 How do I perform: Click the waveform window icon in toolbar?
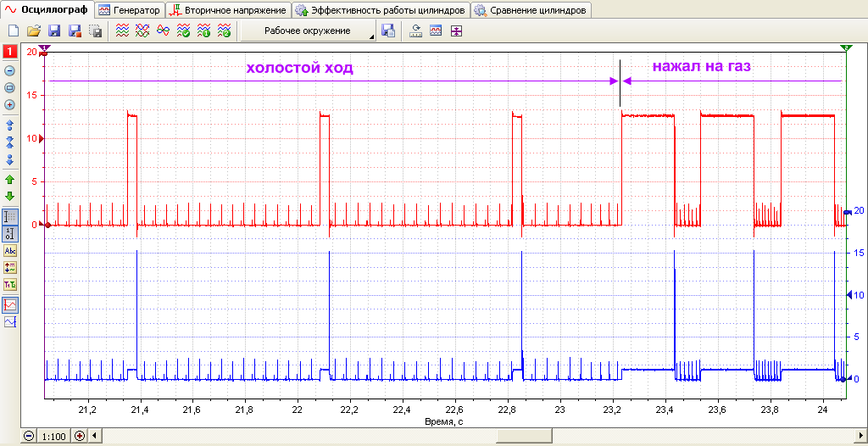(x=436, y=31)
